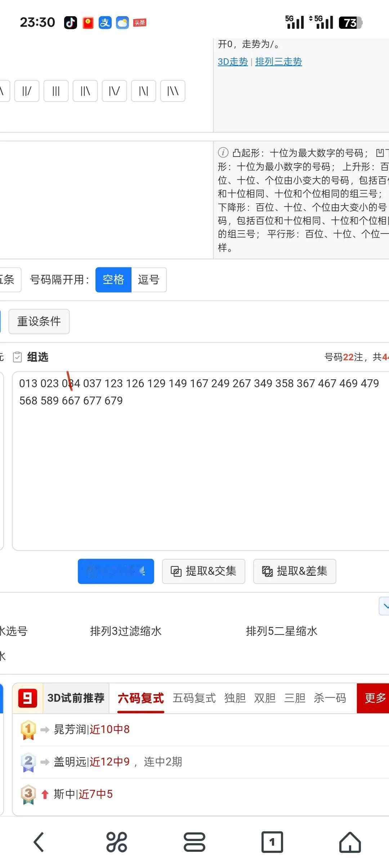Open 晃芳润 近10中8 recommendation

coord(91,729)
